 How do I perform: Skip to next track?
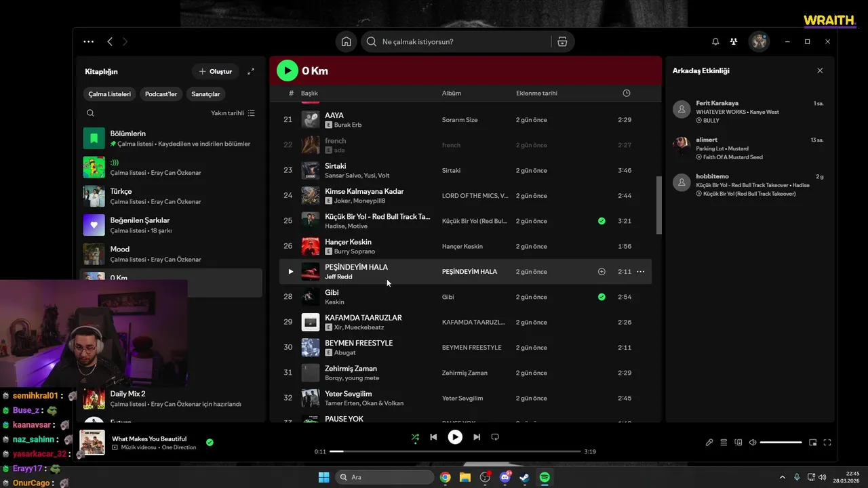(477, 437)
